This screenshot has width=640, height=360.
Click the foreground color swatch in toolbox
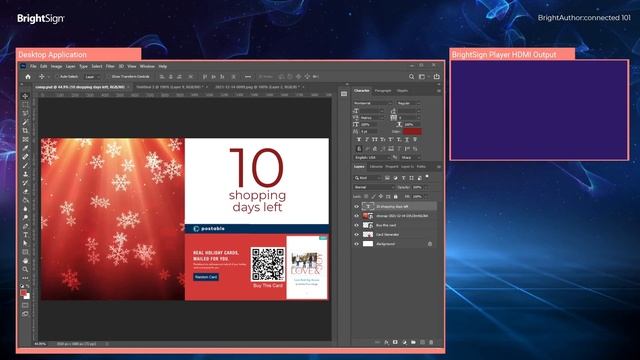[24, 293]
